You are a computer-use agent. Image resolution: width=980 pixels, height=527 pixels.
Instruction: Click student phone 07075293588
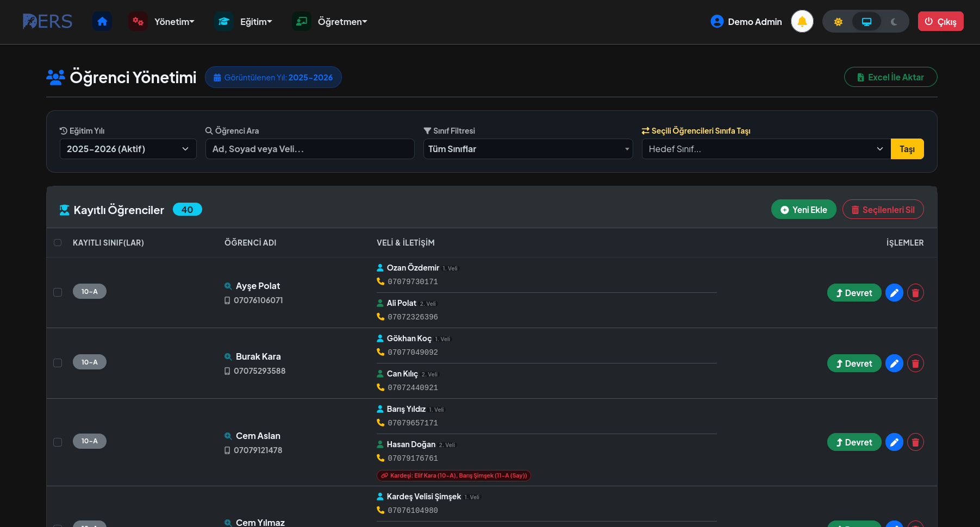click(x=260, y=371)
